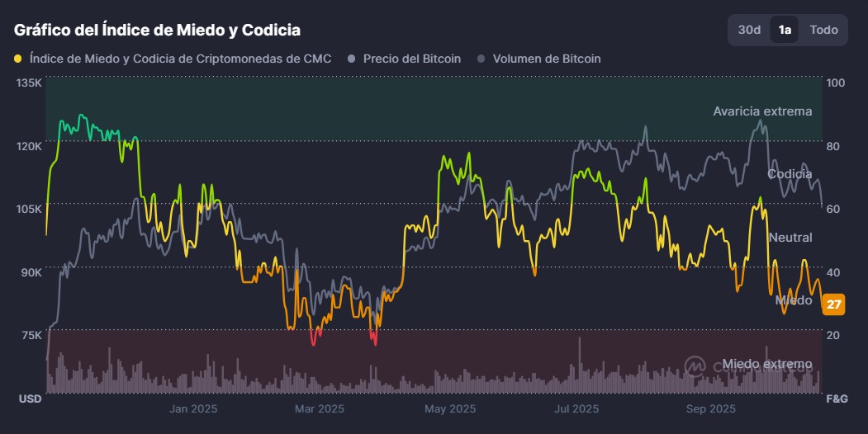
Task: Toggle the Volumen de Bitcoin series label
Action: (547, 59)
